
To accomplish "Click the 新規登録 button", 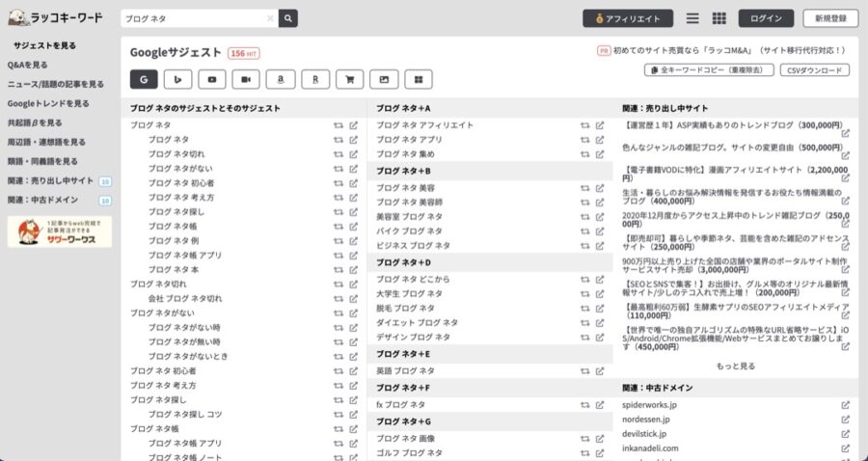I will pos(830,18).
